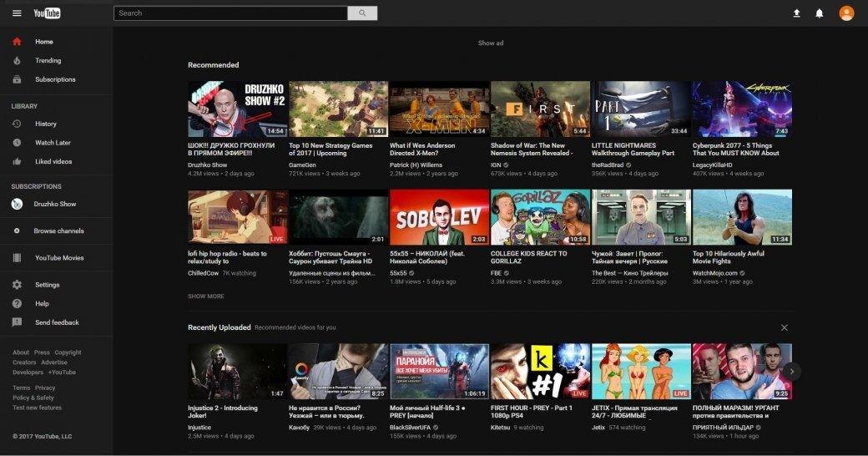This screenshot has height=456, width=868.
Task: Open the hamburger guide menu
Action: tap(17, 13)
